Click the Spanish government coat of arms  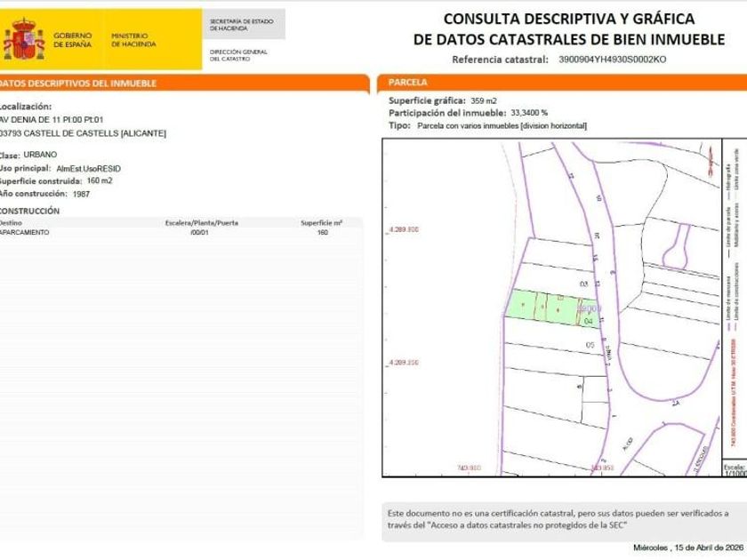24,39
